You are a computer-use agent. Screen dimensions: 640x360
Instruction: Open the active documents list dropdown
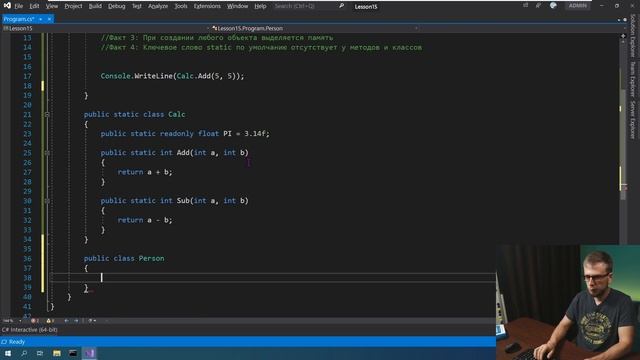click(619, 20)
